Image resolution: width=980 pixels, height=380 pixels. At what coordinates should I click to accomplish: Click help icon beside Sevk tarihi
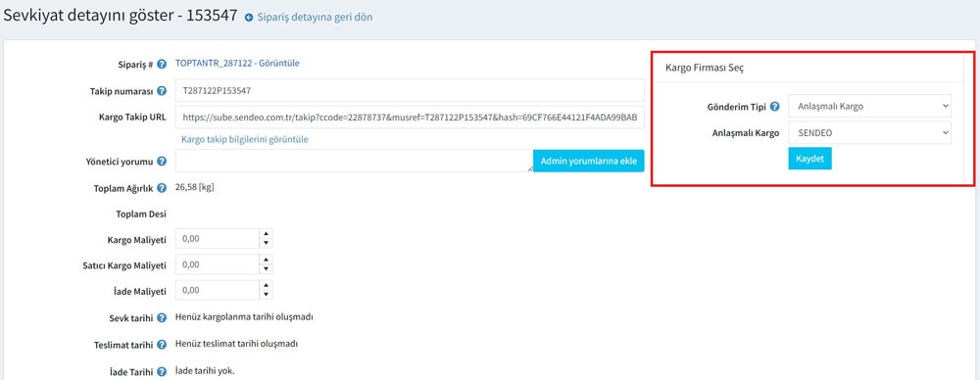point(162,318)
